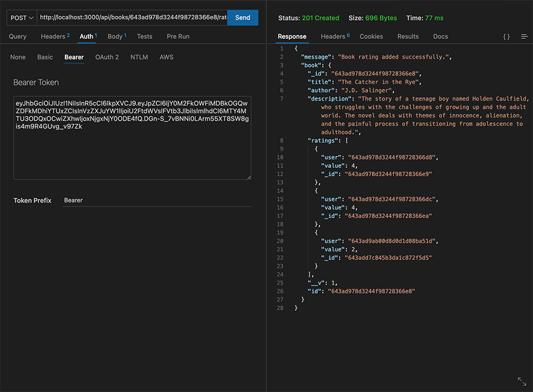
Task: Switch to the Cookies tab
Action: pos(371,36)
